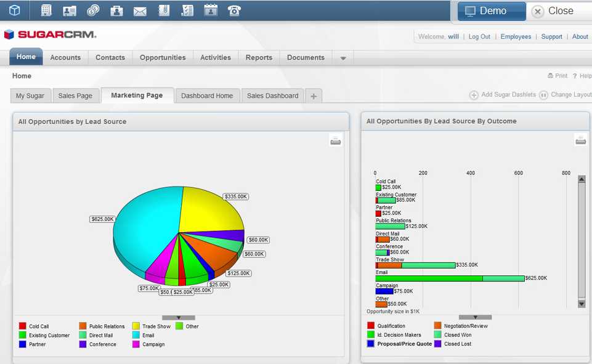Click the bar chart scrollbar up arrow

tap(582, 179)
